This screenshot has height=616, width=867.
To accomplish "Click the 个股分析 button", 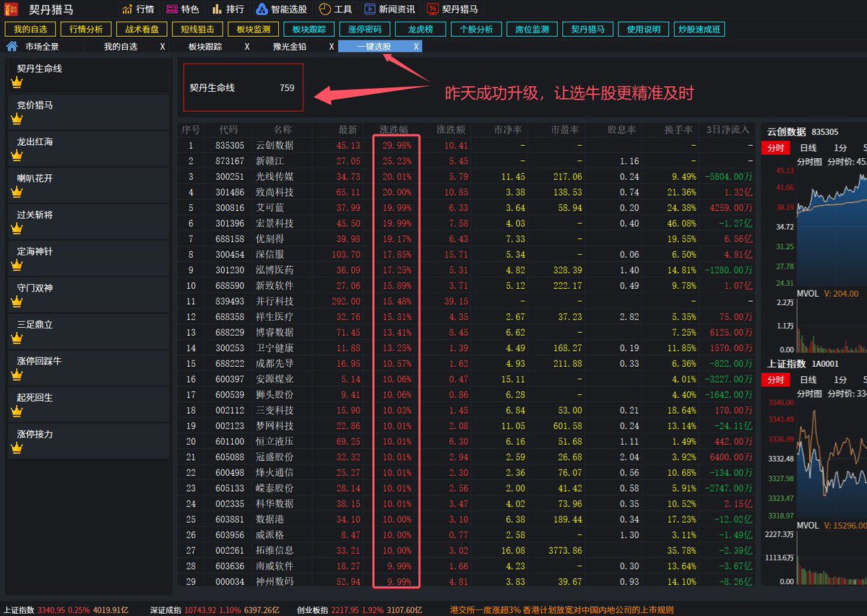I will point(476,30).
